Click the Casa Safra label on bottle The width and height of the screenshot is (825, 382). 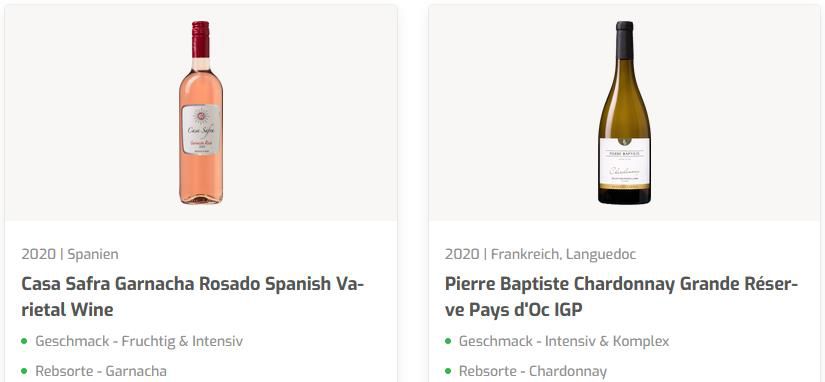pos(200,129)
